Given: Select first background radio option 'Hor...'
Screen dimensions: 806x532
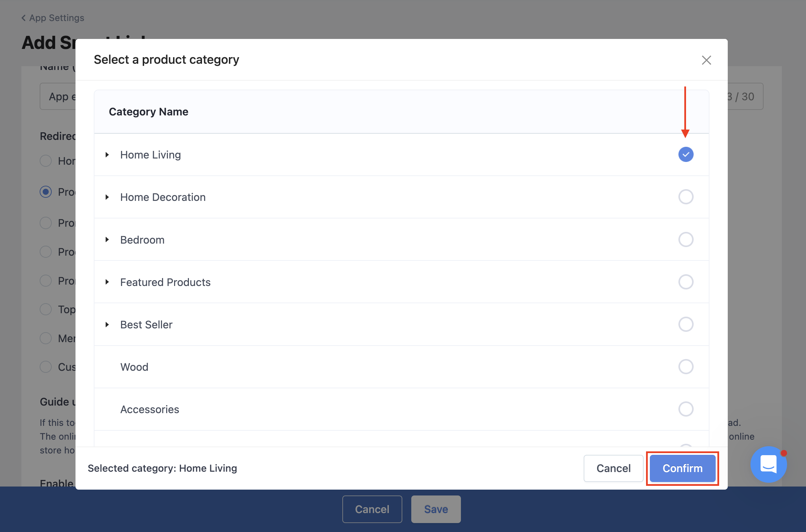Looking at the screenshot, I should [x=46, y=161].
